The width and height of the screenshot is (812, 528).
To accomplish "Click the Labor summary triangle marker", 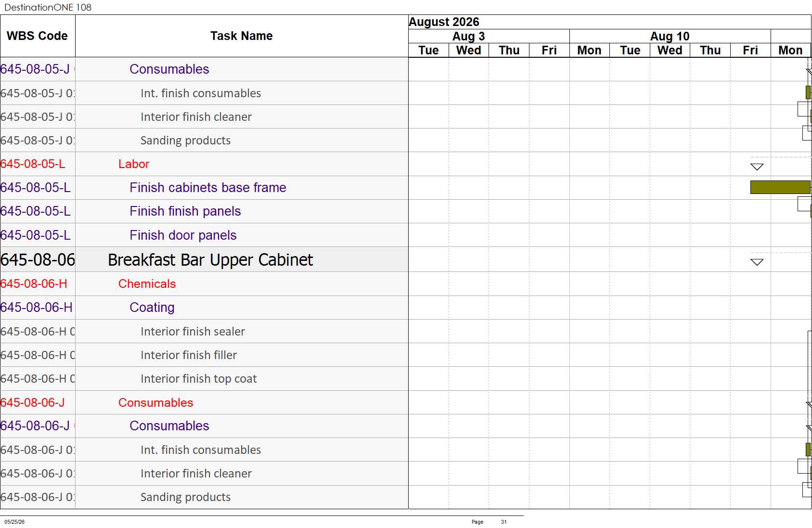I will click(757, 167).
